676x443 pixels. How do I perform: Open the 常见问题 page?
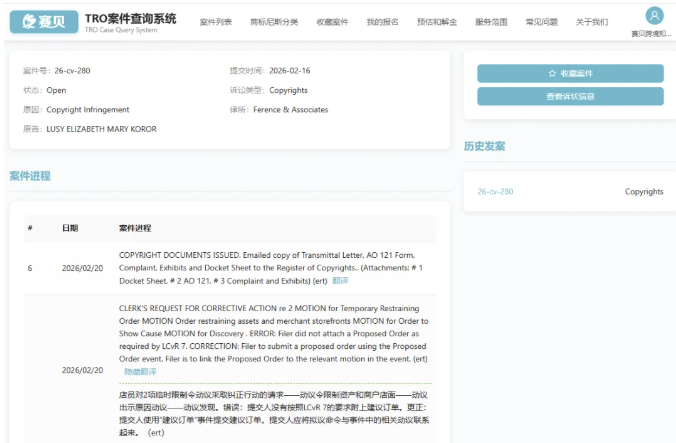tap(541, 22)
